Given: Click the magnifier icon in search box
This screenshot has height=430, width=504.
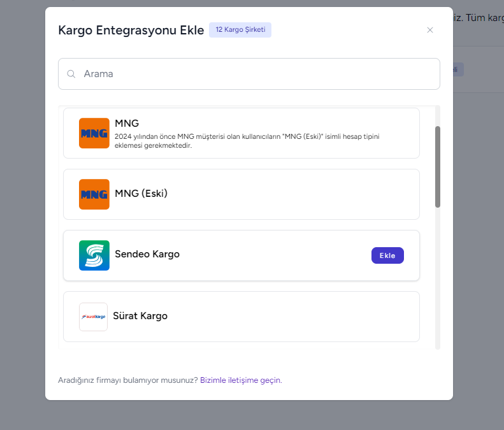Looking at the screenshot, I should point(71,74).
